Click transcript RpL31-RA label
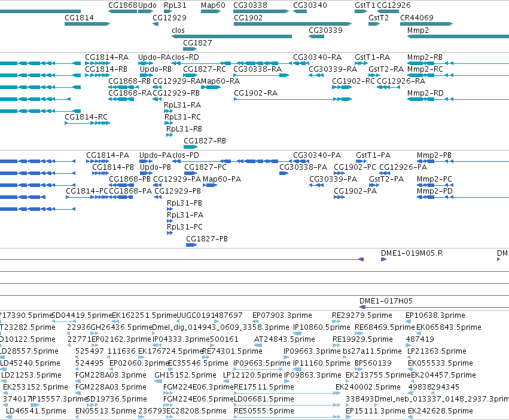 [x=182, y=105]
